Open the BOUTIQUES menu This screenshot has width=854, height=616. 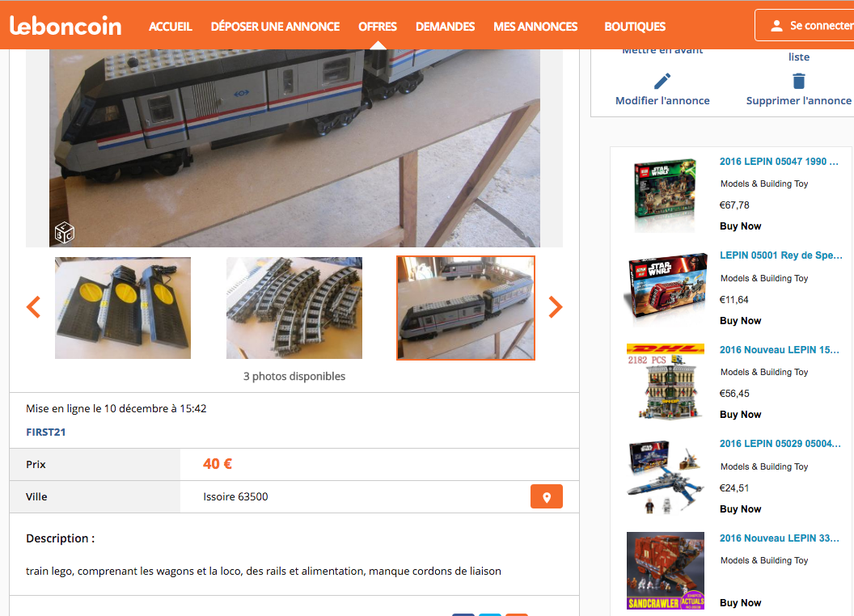tap(635, 27)
